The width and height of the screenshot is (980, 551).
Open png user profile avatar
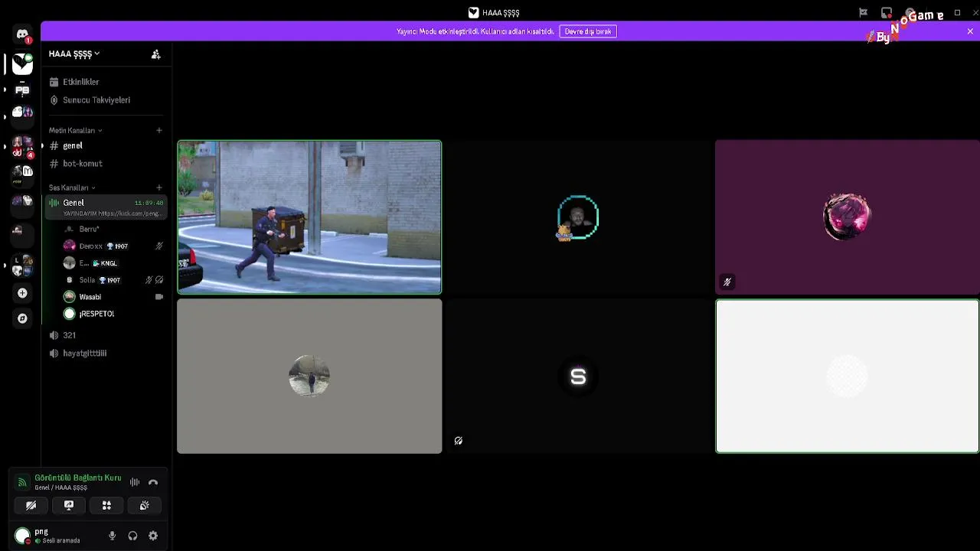[x=22, y=536]
